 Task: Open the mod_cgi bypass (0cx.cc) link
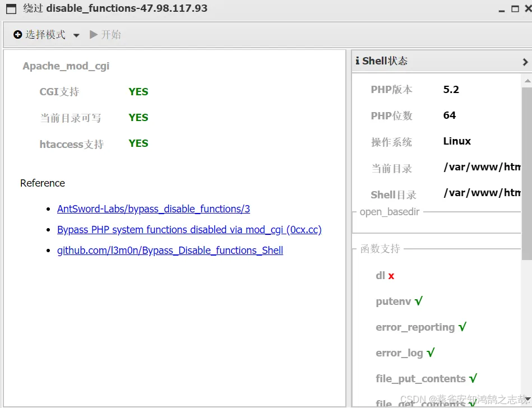(x=189, y=229)
